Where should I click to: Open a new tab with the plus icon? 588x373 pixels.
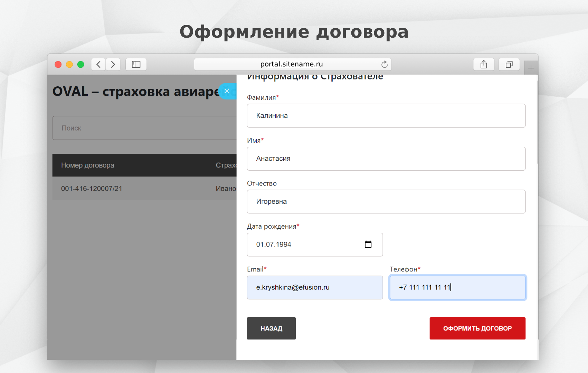(531, 68)
